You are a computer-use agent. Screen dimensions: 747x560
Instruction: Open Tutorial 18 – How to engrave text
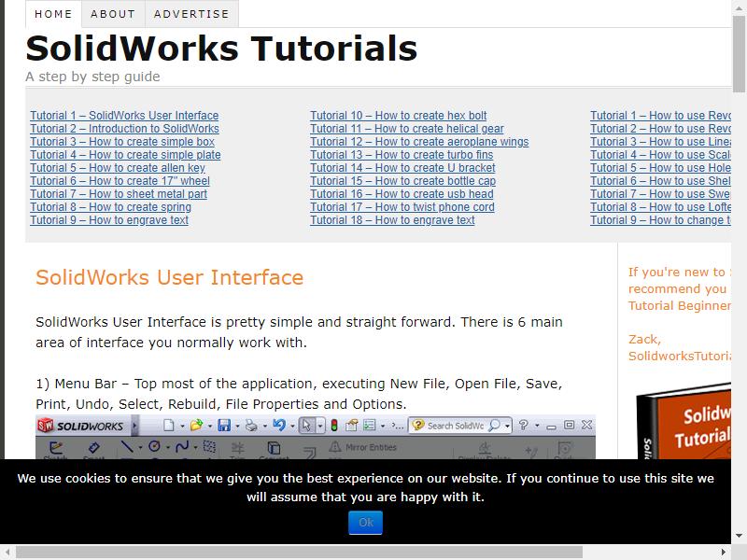[x=392, y=220]
